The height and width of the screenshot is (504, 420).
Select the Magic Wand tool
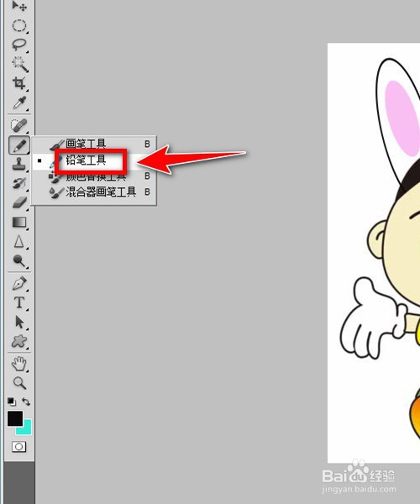[19, 64]
